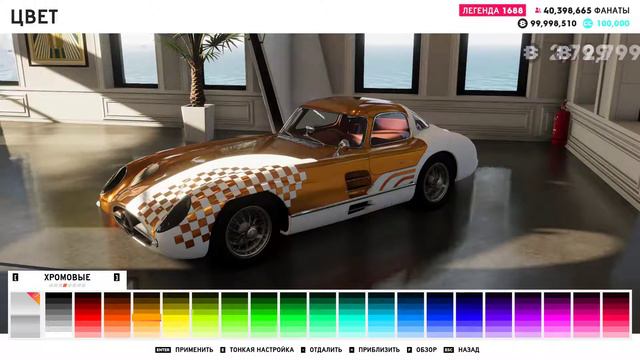The height and width of the screenshot is (360, 640).
Task: Select the magenta chrome color swatch
Action: click(558, 315)
